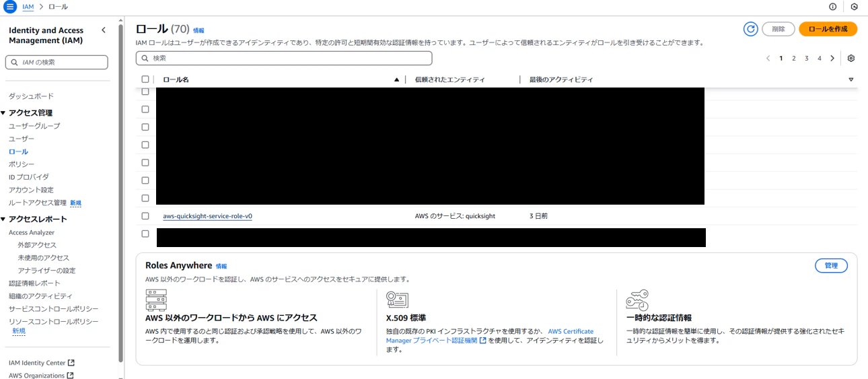This screenshot has width=868, height=379.
Task: Click 情報 link next to ロール heading
Action: [198, 30]
